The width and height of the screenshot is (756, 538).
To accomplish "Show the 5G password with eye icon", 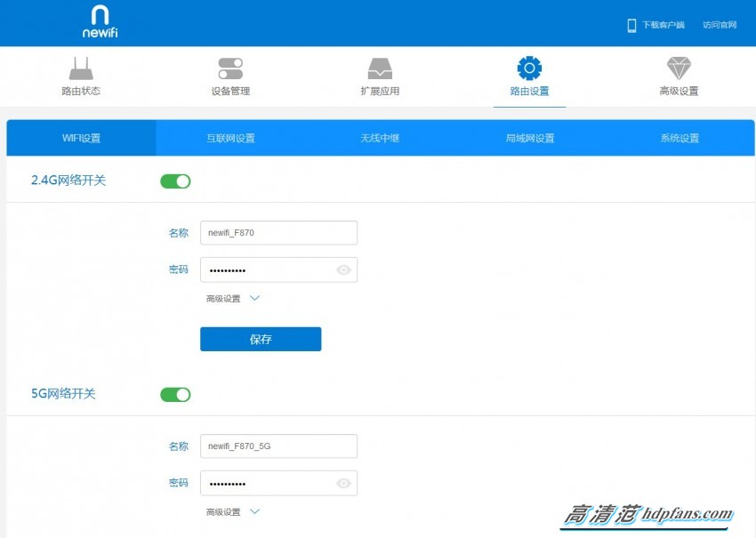I will coord(343,483).
